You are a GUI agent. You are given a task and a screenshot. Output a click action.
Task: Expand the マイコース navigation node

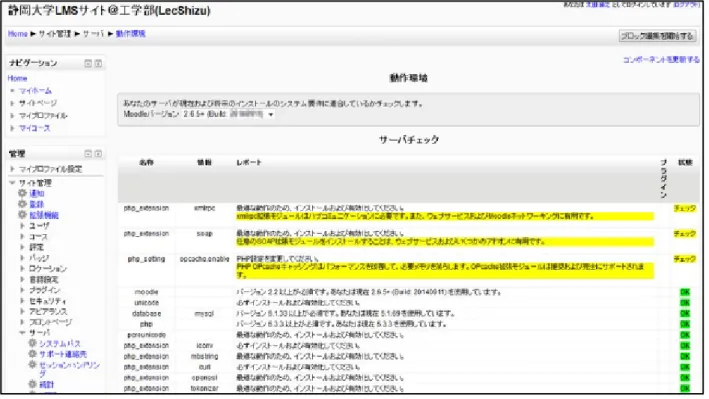12,128
